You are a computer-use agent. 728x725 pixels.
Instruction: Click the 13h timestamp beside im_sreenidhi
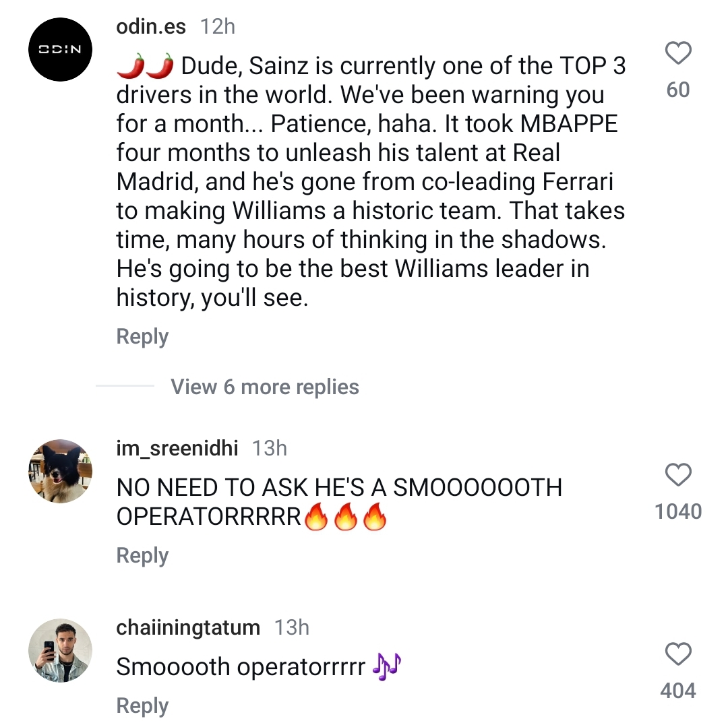point(270,448)
